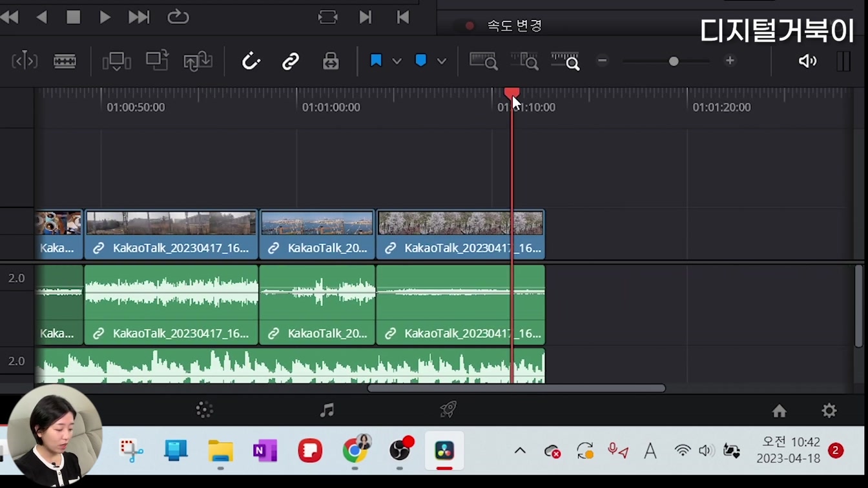Open the Fairlight page music note
This screenshot has height=488, width=868.
(327, 410)
